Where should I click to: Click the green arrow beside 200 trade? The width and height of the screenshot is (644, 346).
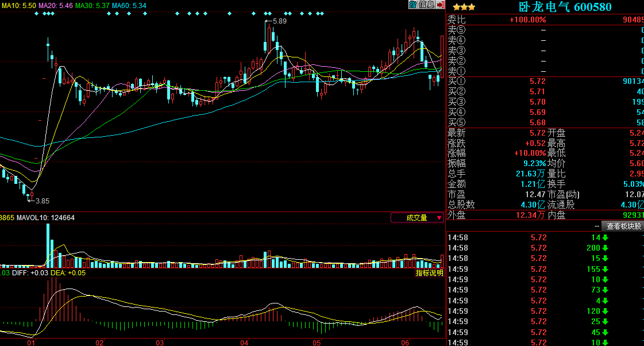(605, 248)
